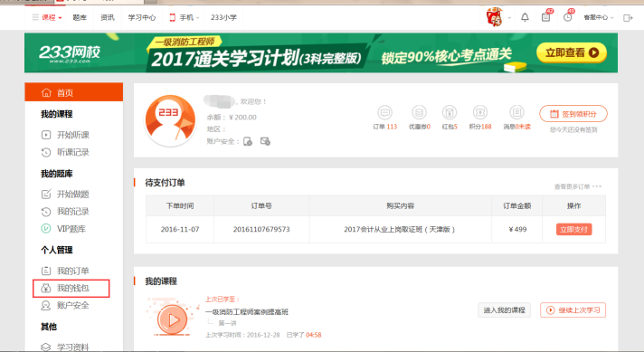Open the clock icon with badge
Viewport: 644px width, 352px height.
tap(568, 17)
